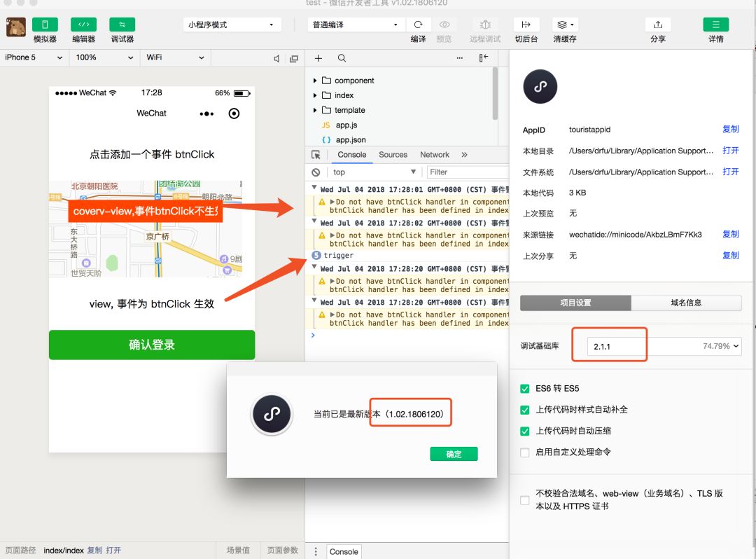Add new file with plus icon
This screenshot has height=559, width=756.
(318, 58)
